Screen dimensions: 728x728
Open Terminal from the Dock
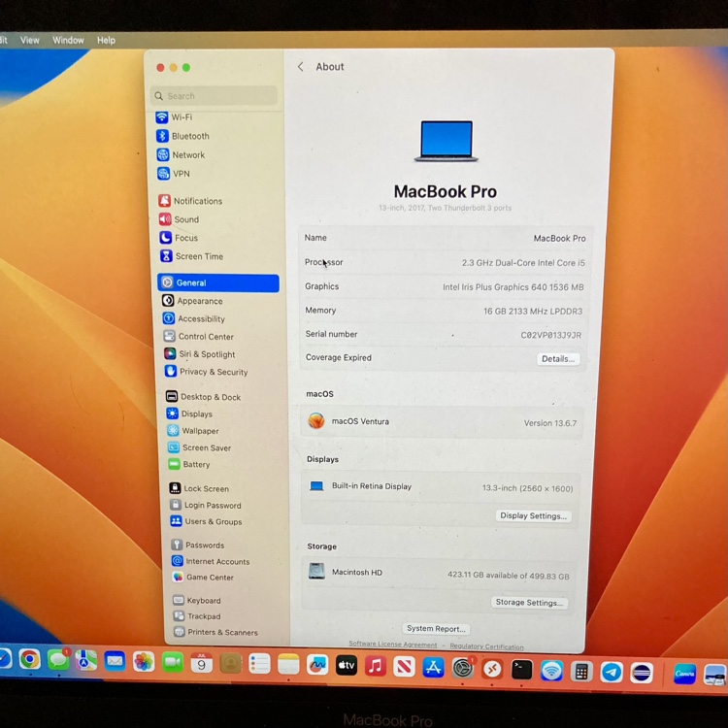click(x=522, y=670)
